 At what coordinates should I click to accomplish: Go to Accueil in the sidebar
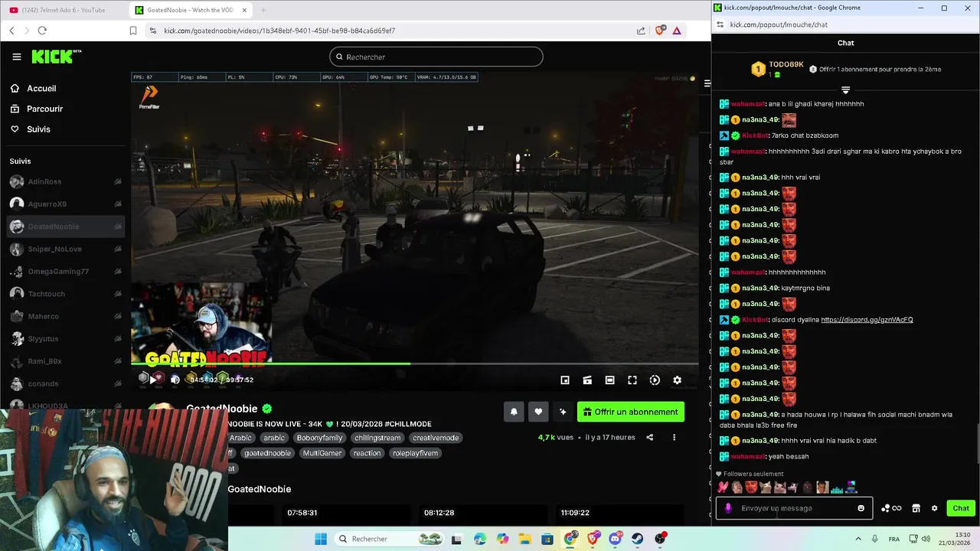41,88
